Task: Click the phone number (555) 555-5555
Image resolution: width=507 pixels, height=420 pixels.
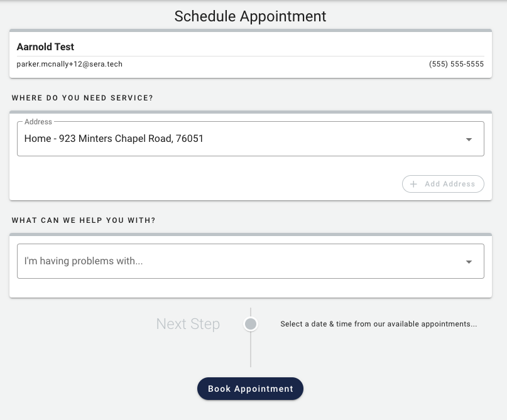Action: pyautogui.click(x=456, y=64)
